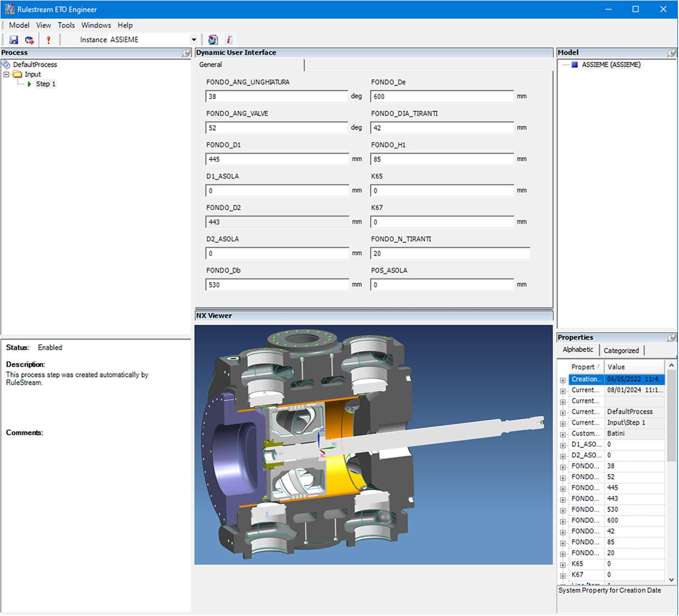Viewport: 679px width, 616px height.
Task: Expand the K67 property row
Action: tap(563, 575)
